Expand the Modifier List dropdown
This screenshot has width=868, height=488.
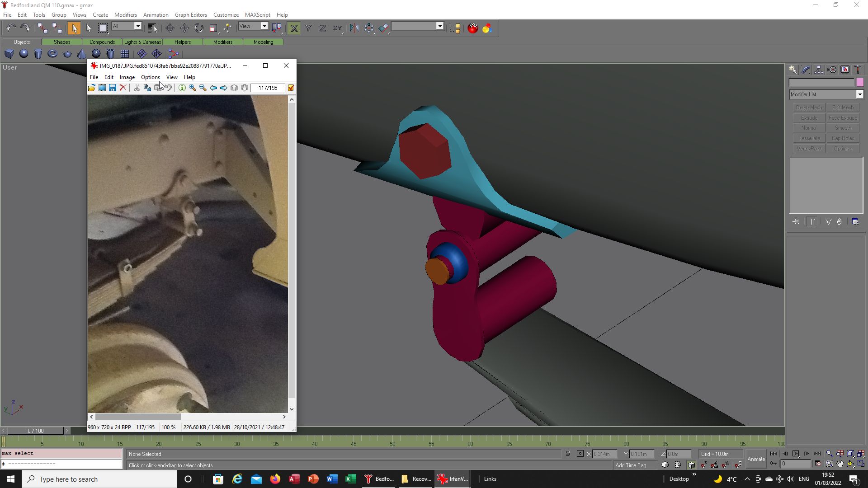[826, 94]
